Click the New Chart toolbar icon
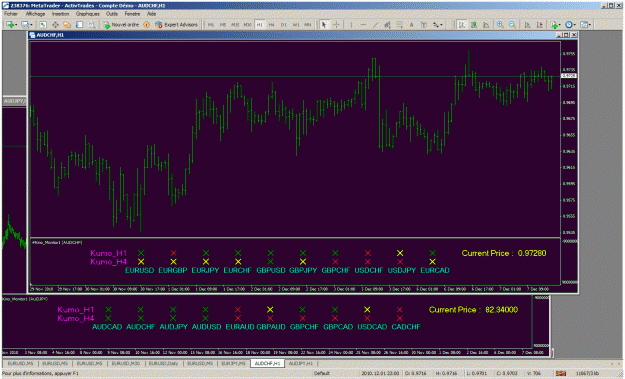 [10, 25]
